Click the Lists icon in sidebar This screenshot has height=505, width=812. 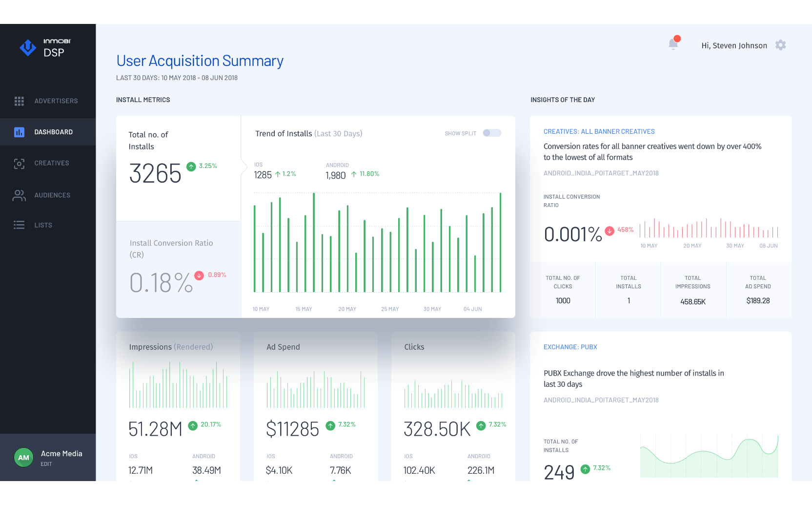click(19, 225)
